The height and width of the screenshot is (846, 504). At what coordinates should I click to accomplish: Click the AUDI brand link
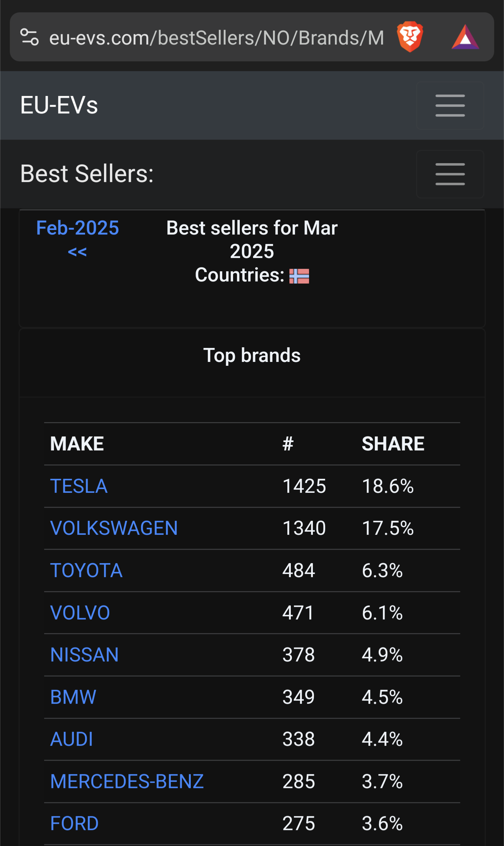(72, 739)
